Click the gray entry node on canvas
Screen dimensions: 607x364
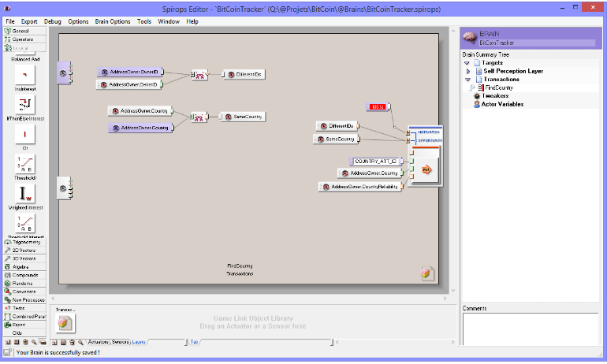pyautogui.click(x=64, y=188)
